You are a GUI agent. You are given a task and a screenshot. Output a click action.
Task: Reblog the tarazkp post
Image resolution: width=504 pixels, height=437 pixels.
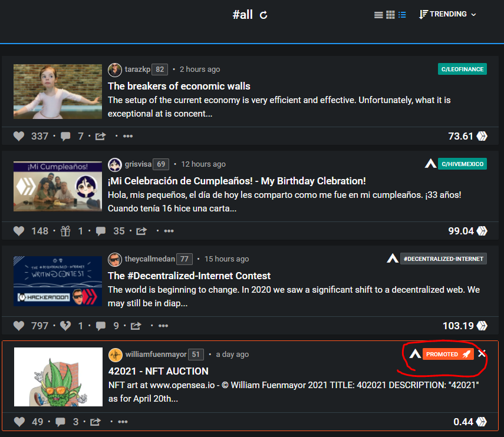(100, 136)
